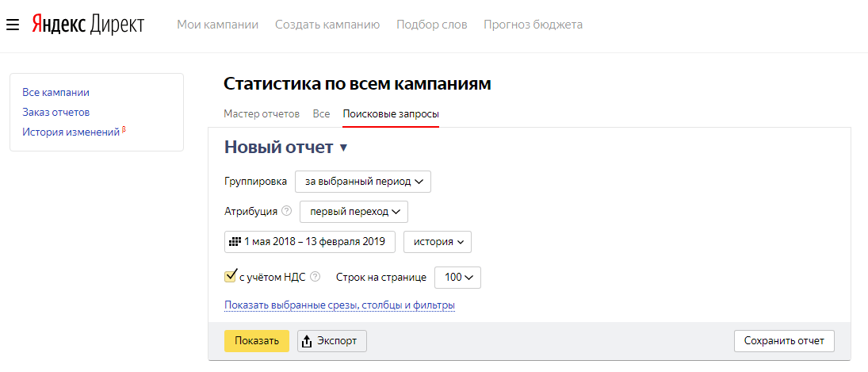Open Подбор слов
The height and width of the screenshot is (372, 868).
(x=432, y=25)
